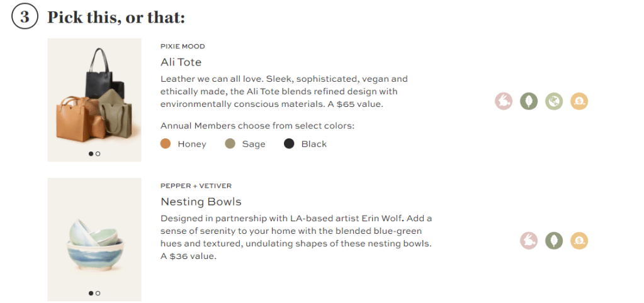The width and height of the screenshot is (644, 303).
Task: Select the Black color swatch
Action: click(290, 144)
